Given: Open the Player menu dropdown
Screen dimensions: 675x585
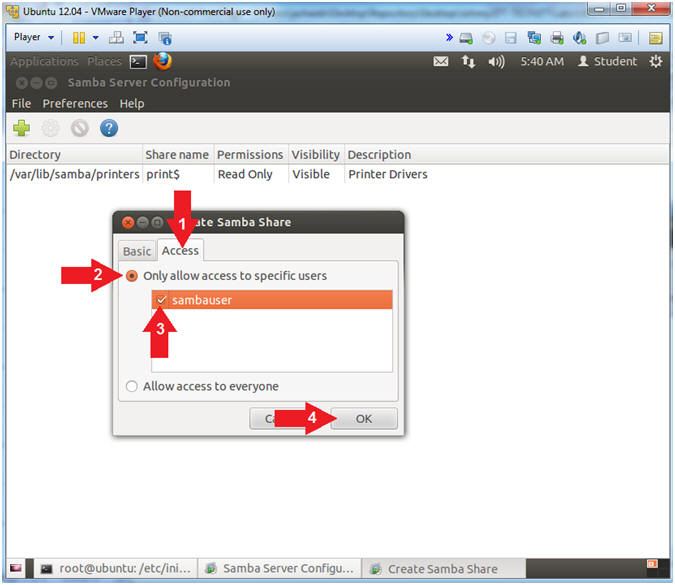Looking at the screenshot, I should (x=34, y=37).
